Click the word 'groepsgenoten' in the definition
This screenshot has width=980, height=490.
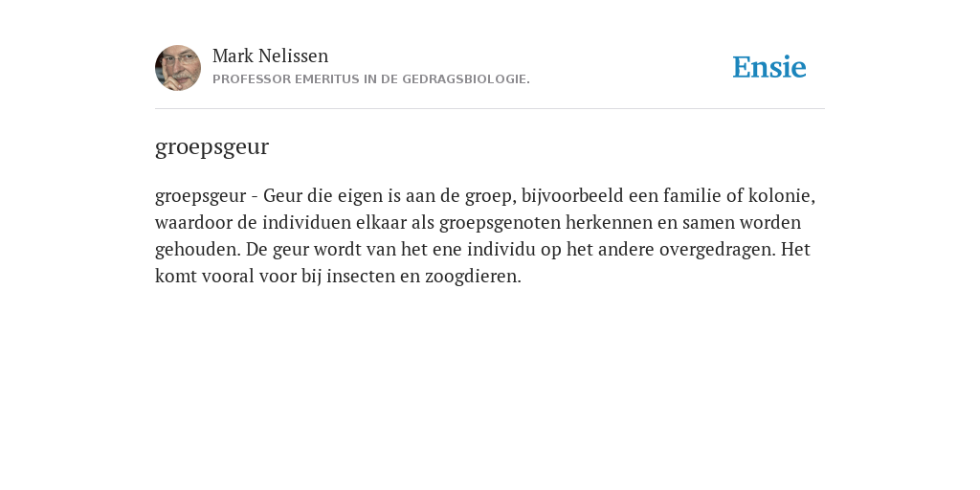[x=500, y=224]
